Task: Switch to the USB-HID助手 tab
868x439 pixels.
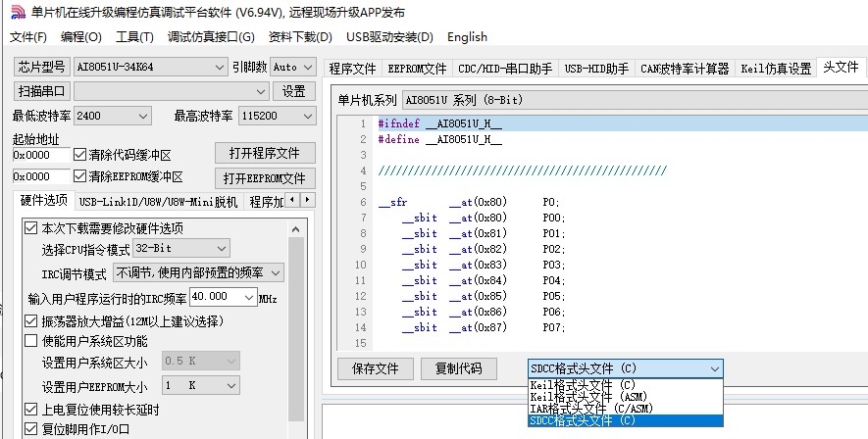Action: point(596,69)
